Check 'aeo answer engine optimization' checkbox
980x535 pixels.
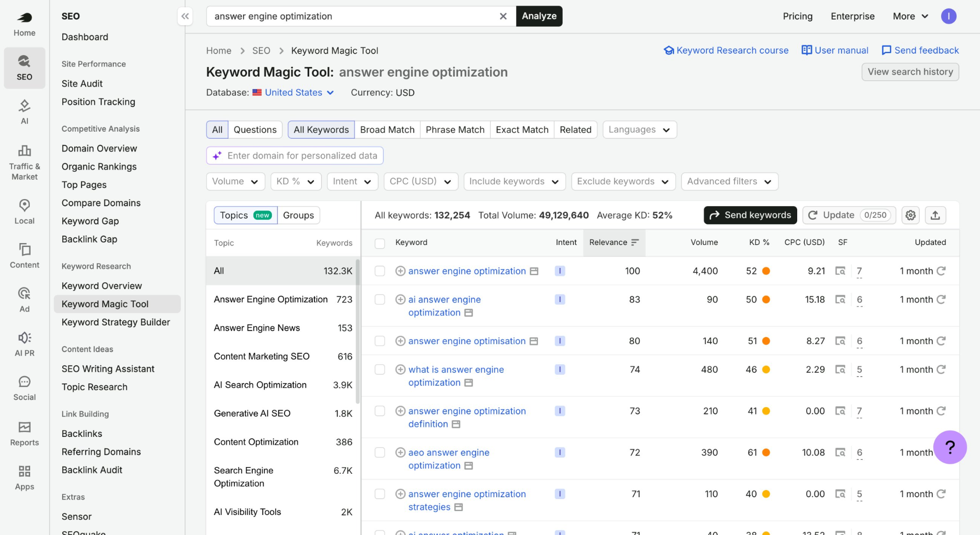[380, 452]
